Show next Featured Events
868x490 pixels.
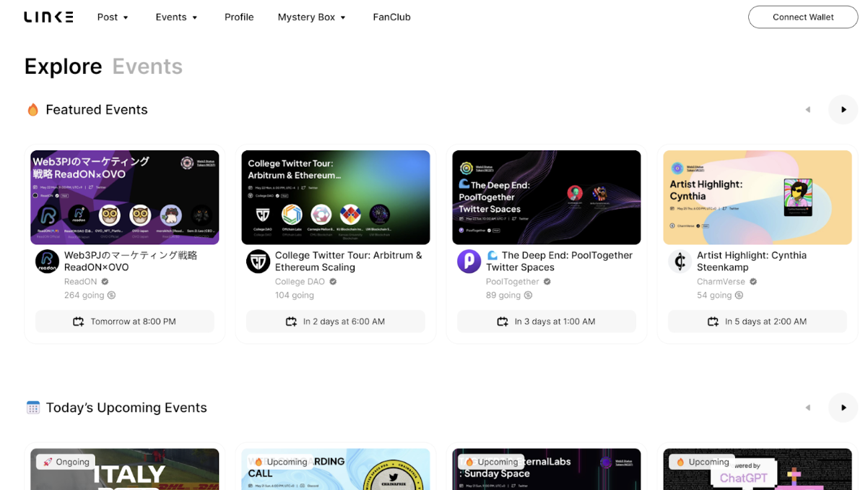pos(843,110)
